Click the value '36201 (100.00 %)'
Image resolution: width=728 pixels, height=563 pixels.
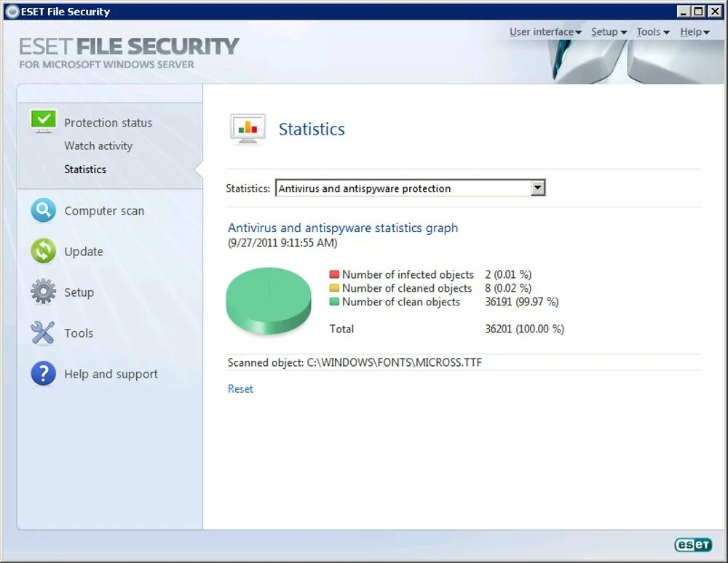(525, 330)
